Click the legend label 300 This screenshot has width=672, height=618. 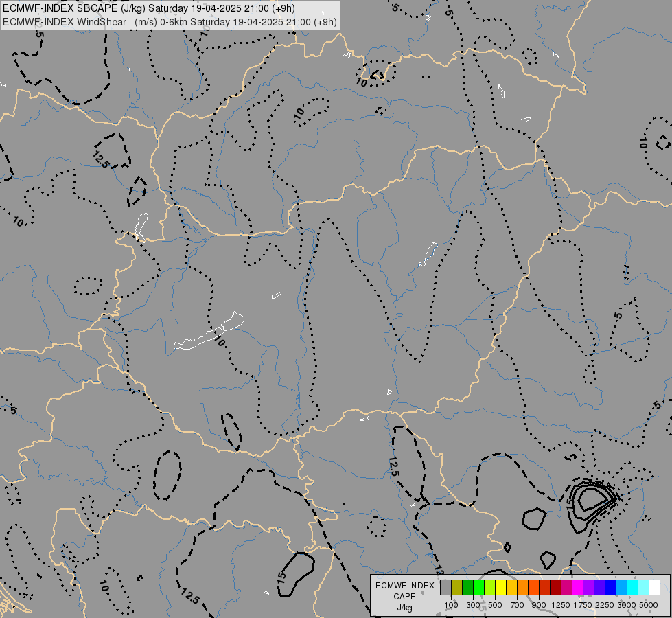(473, 605)
